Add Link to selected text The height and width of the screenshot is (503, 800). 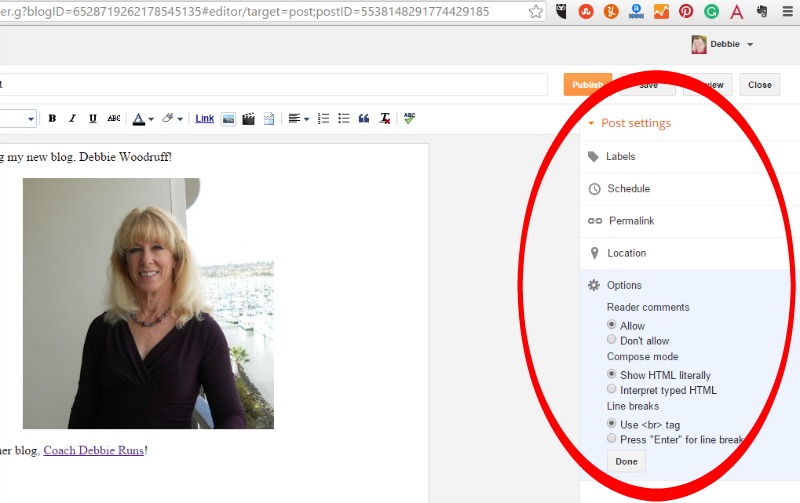click(205, 118)
